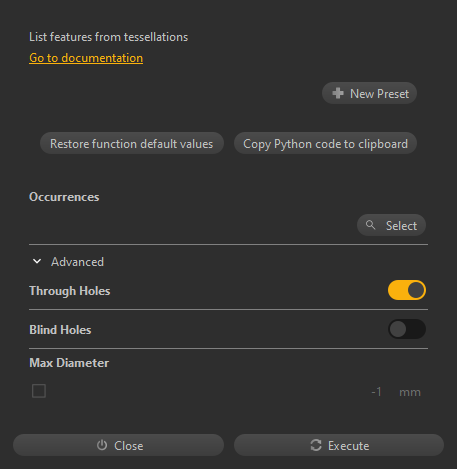Enable the Blind Holes switch
The width and height of the screenshot is (457, 469).
(407, 329)
